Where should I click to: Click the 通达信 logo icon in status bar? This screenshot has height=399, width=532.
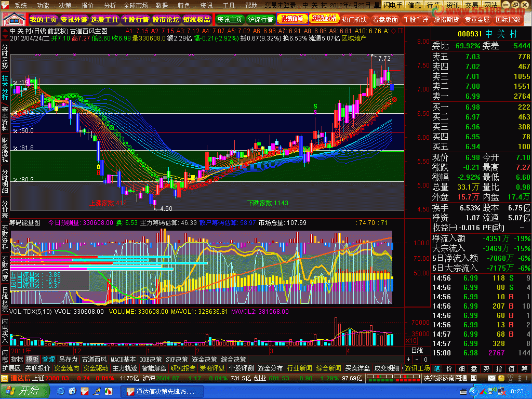click(x=5, y=378)
